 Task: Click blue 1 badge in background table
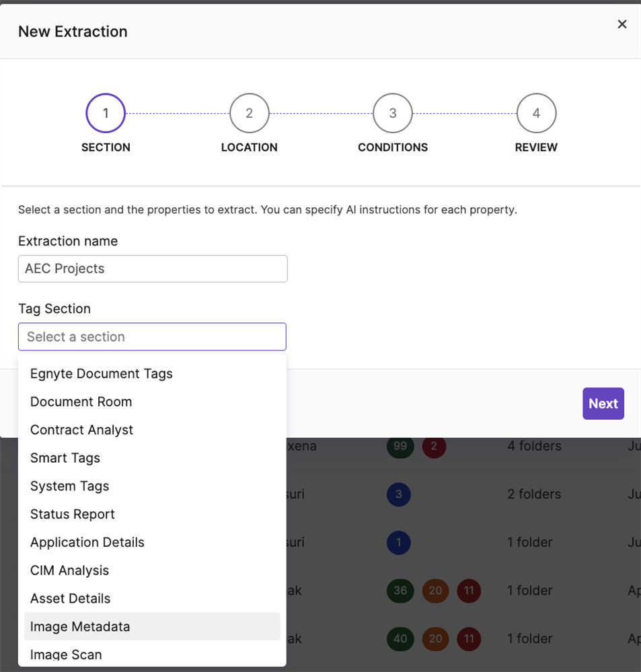tap(399, 543)
